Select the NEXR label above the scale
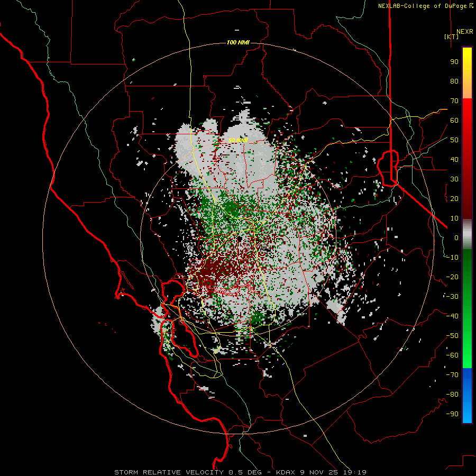Screen dimensions: 476x476 (464, 32)
